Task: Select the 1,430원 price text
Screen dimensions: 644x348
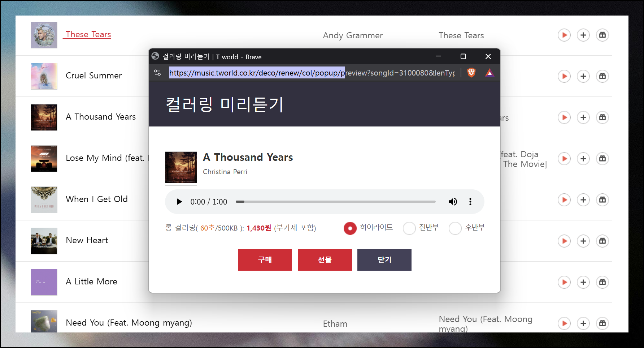Action: [259, 228]
